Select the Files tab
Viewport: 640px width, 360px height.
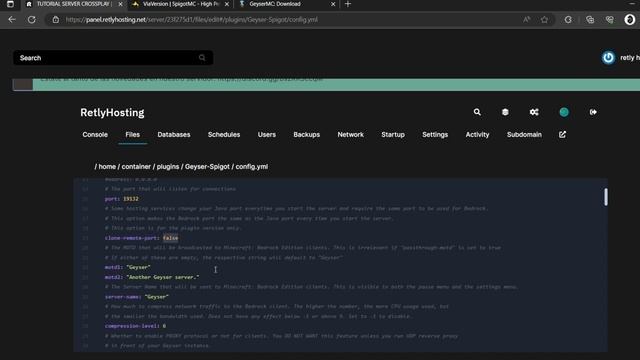133,135
